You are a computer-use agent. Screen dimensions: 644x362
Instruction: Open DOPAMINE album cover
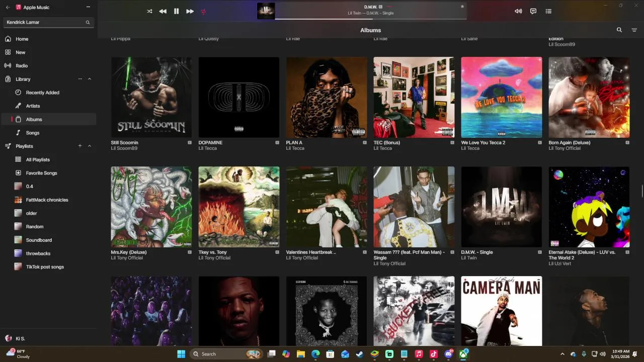[x=239, y=97]
